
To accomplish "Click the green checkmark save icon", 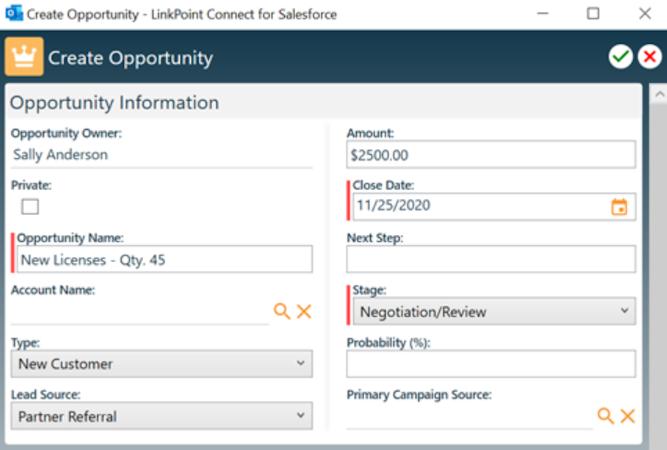I will 621,57.
